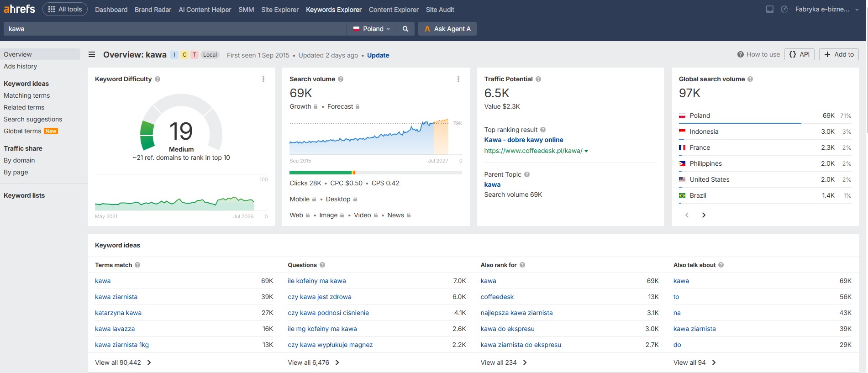
Task: Click help icon next to Parent Topic
Action: pyautogui.click(x=527, y=174)
